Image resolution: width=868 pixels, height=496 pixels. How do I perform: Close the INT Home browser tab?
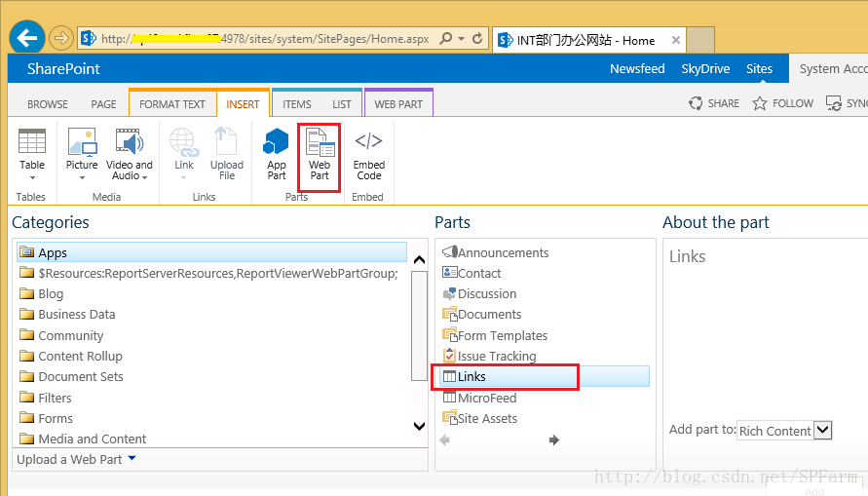point(675,40)
